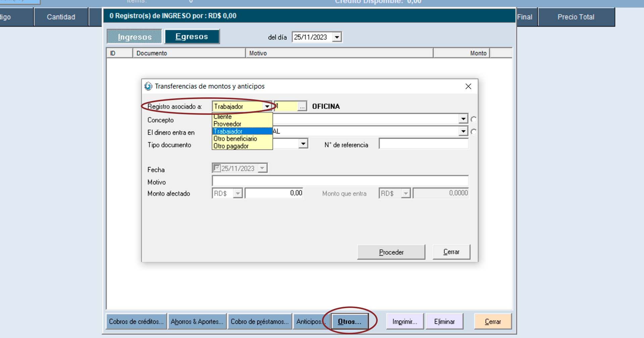Pick Otro beneficiario in the list
644x338 pixels.
[235, 139]
